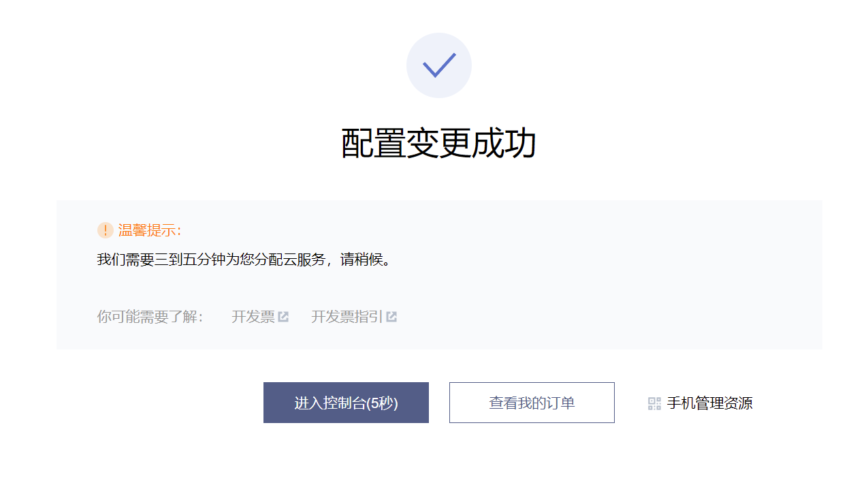Click the orange exclamation warning icon
This screenshot has height=483, width=868.
105,230
